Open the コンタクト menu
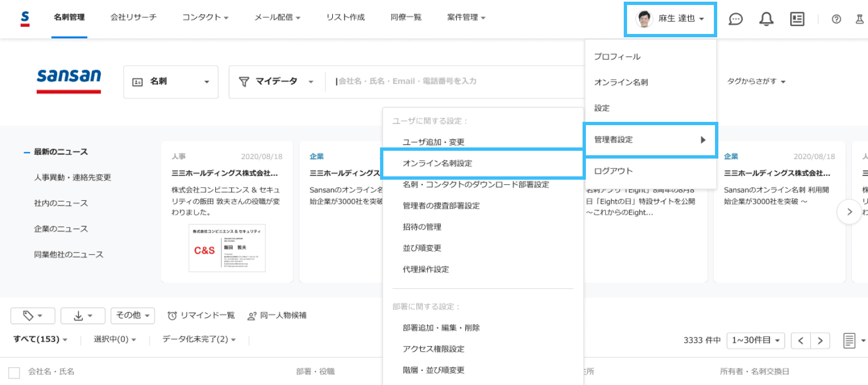868x385 pixels. pos(205,18)
